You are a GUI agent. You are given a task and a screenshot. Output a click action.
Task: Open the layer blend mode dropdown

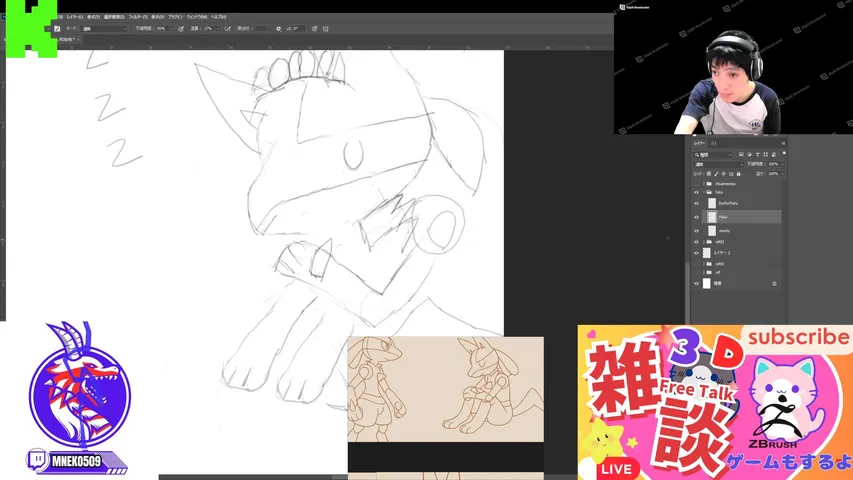[x=719, y=164]
